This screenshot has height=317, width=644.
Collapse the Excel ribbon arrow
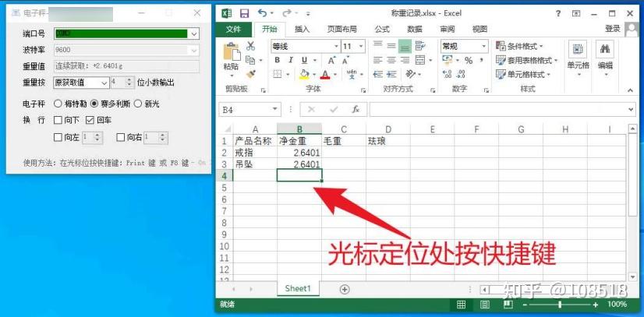pos(631,90)
